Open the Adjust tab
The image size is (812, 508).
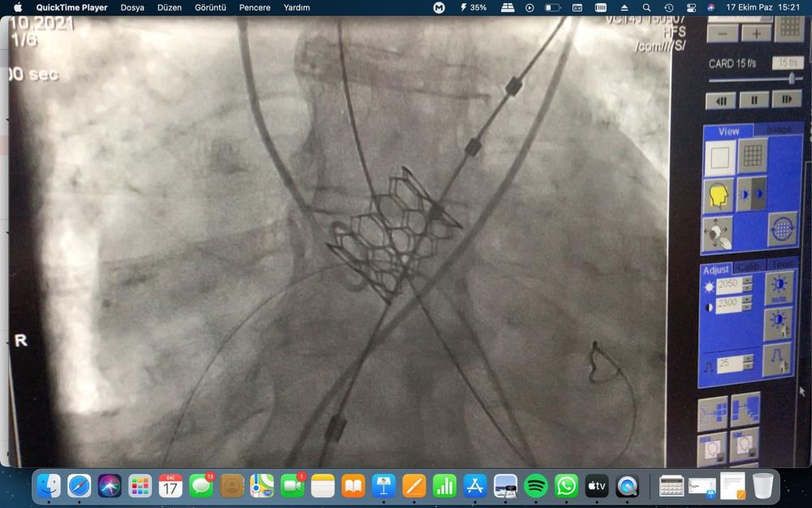pyautogui.click(x=716, y=269)
